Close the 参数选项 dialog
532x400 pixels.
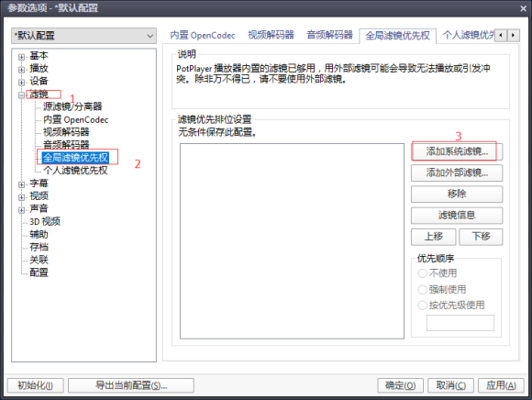[x=523, y=8]
